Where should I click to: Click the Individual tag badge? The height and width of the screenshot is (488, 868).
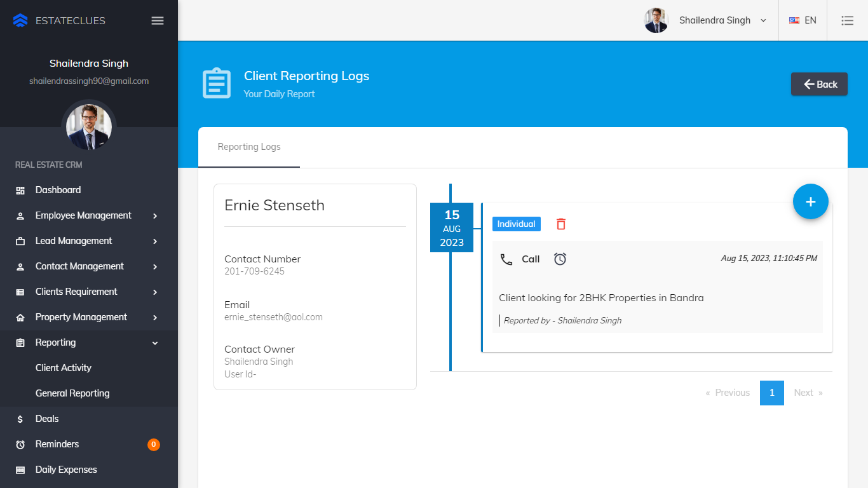(516, 224)
